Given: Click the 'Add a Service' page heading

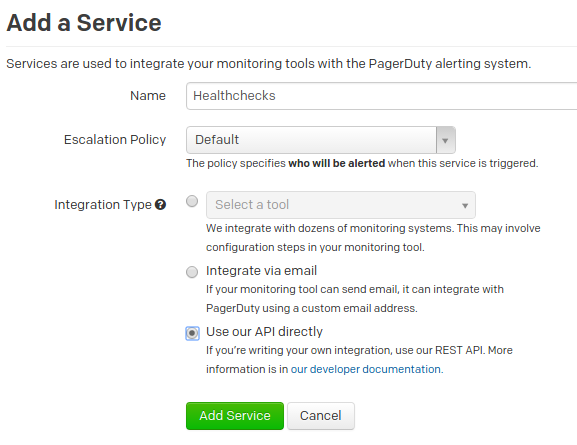Looking at the screenshot, I should (x=84, y=23).
